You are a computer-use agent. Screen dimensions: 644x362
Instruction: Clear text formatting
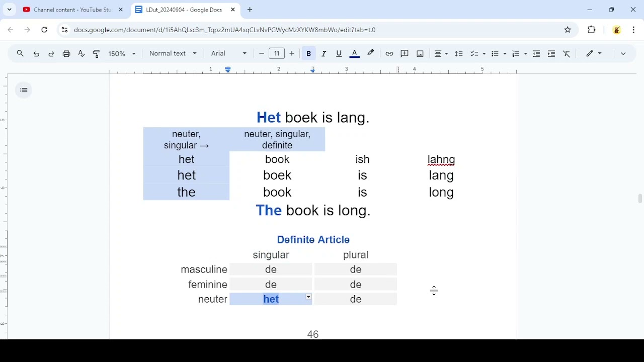(567, 53)
